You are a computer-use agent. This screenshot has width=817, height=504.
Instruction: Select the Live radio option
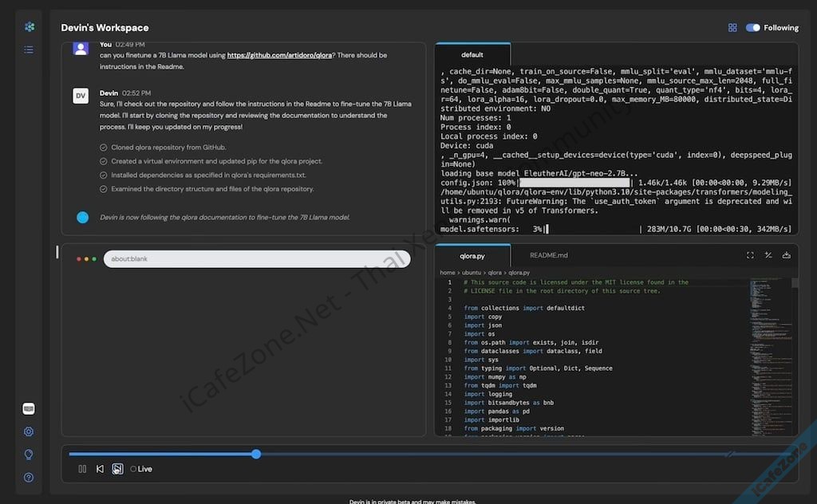[x=133, y=469]
